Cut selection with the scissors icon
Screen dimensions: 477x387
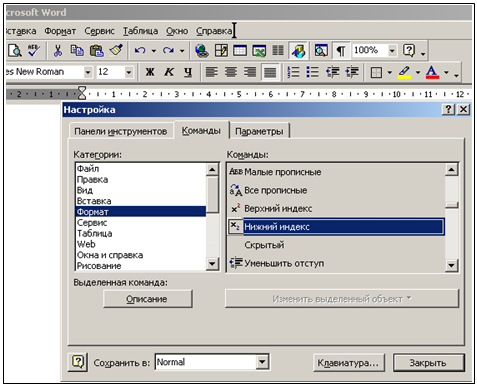(x=58, y=51)
